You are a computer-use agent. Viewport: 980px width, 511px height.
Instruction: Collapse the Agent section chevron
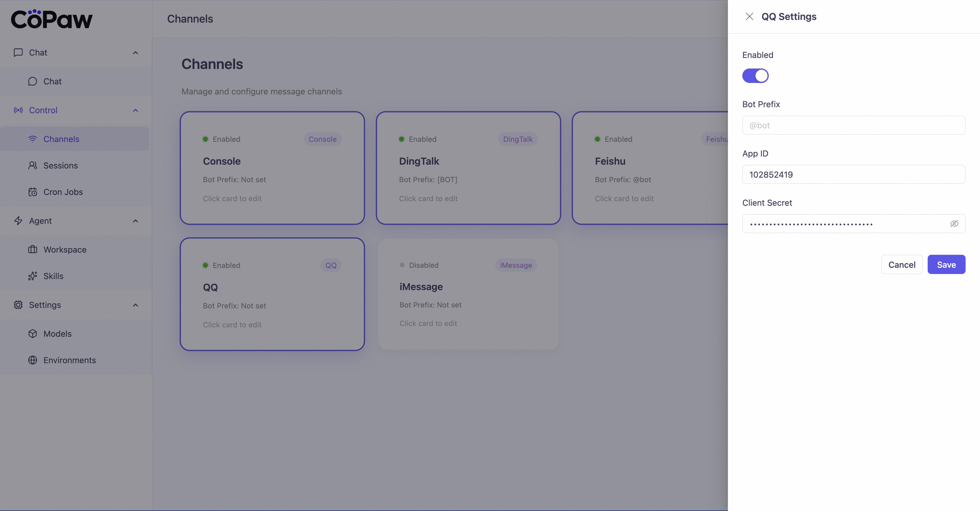(x=135, y=221)
